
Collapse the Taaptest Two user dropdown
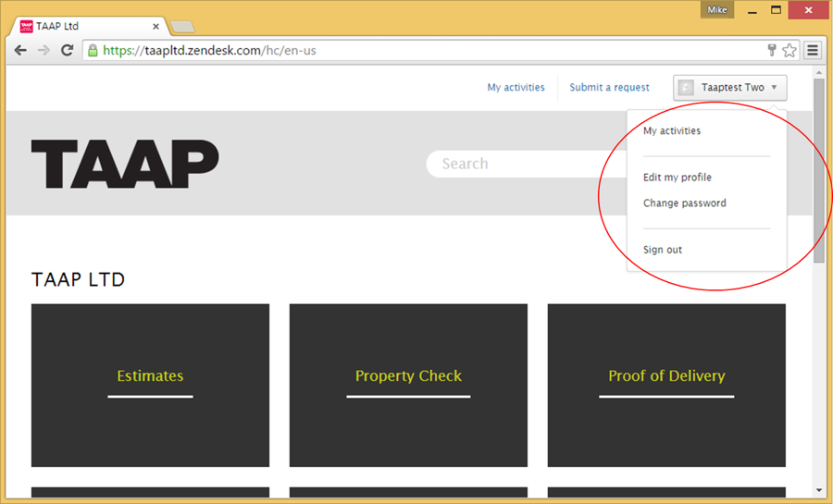774,88
